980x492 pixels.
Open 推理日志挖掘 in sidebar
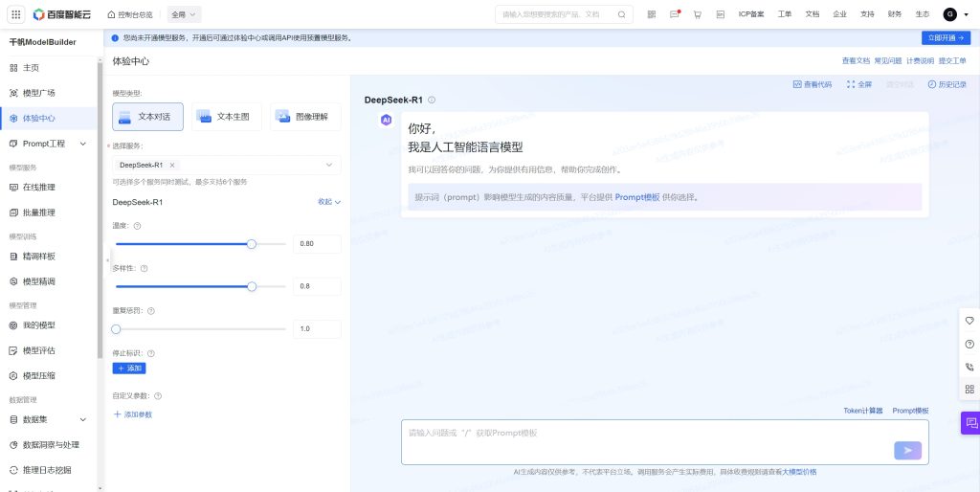pos(48,470)
